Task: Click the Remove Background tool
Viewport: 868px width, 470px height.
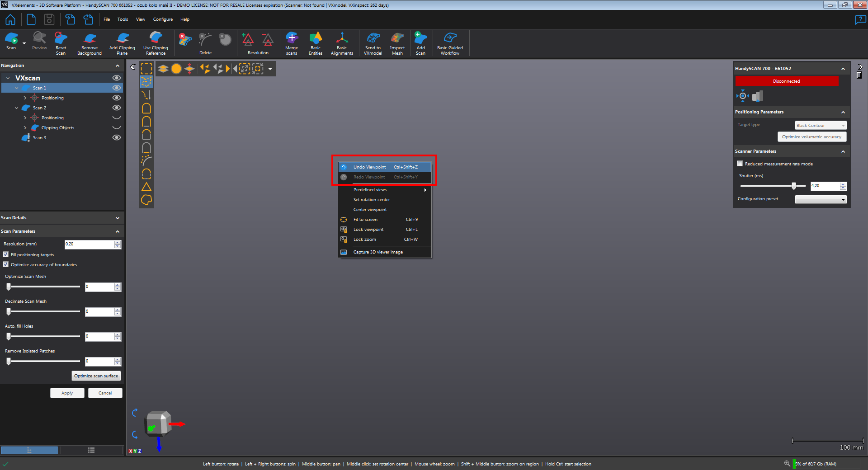Action: pyautogui.click(x=90, y=43)
